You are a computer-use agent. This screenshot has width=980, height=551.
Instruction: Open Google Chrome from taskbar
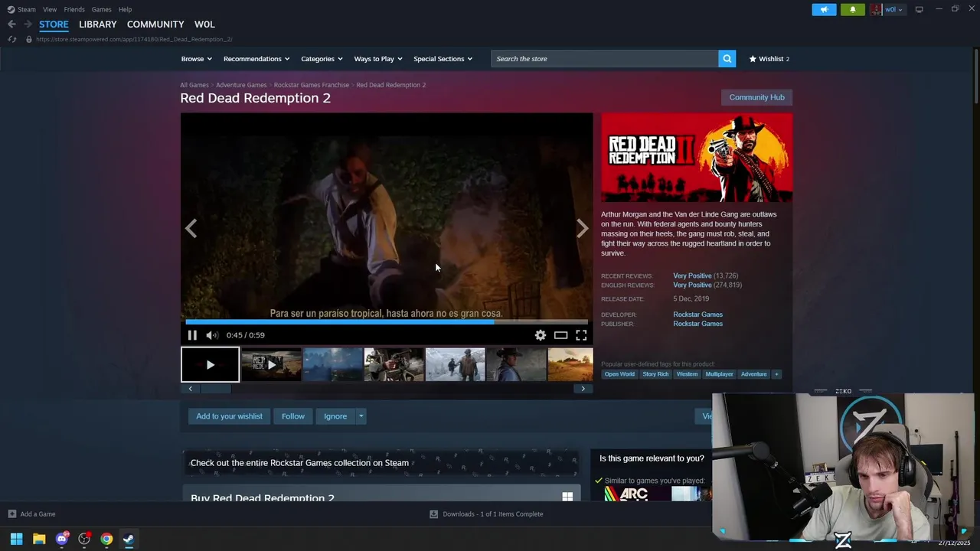point(106,539)
